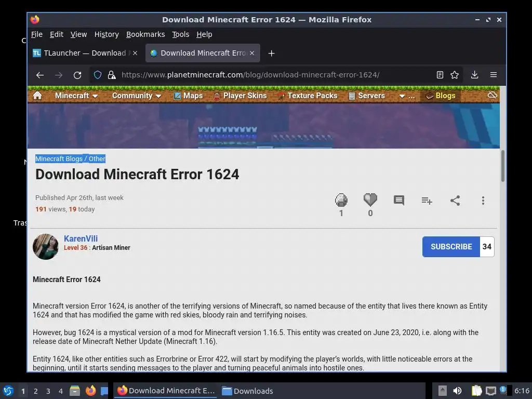532x399 pixels.
Task: Open the Edit menu
Action: coord(56,34)
